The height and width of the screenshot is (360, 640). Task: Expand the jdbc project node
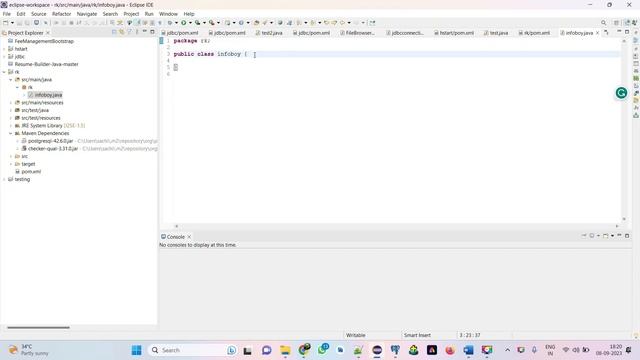(x=4, y=57)
